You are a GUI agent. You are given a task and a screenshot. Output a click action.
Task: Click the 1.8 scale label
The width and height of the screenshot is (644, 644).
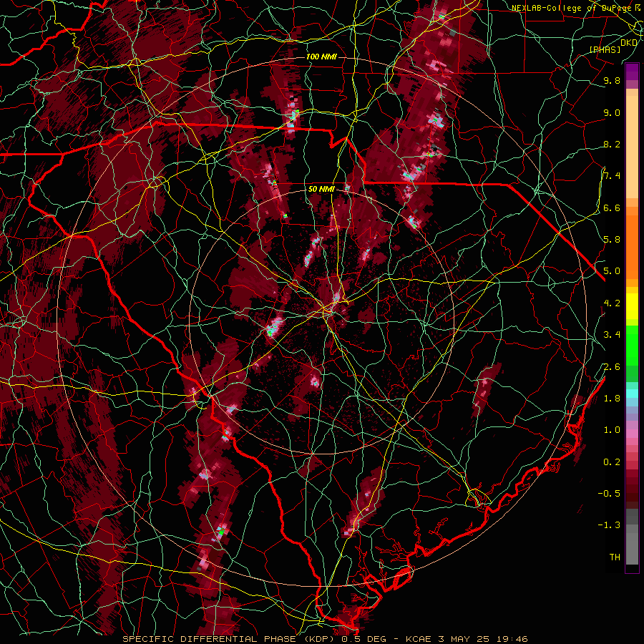pos(612,399)
